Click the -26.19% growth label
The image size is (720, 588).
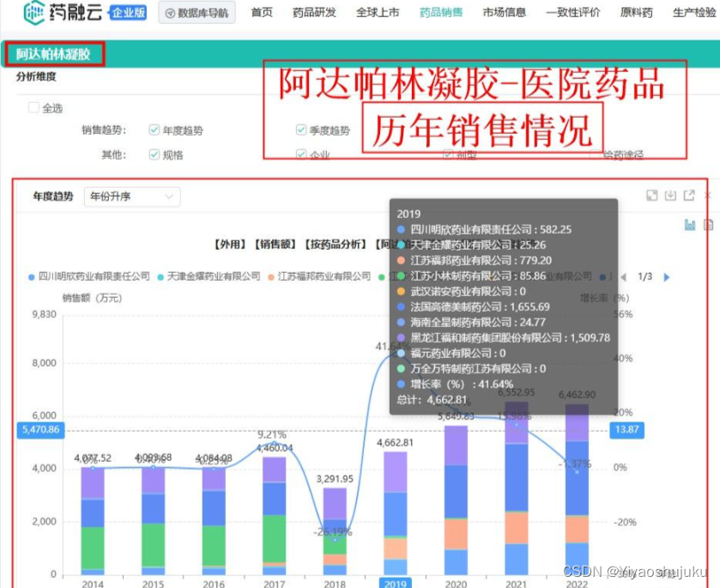pos(332,532)
